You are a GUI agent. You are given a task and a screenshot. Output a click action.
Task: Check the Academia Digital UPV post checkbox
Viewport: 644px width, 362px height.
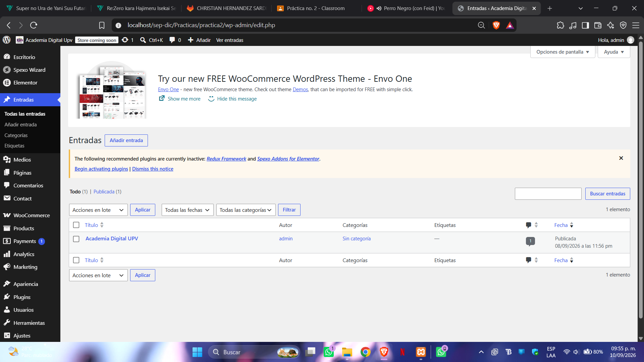[x=76, y=239]
